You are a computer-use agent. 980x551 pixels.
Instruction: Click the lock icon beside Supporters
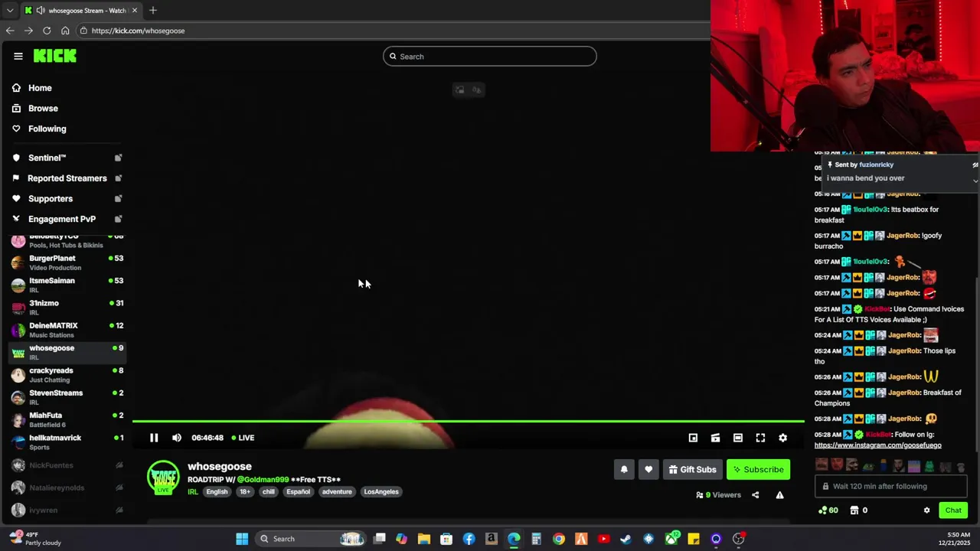(x=118, y=199)
